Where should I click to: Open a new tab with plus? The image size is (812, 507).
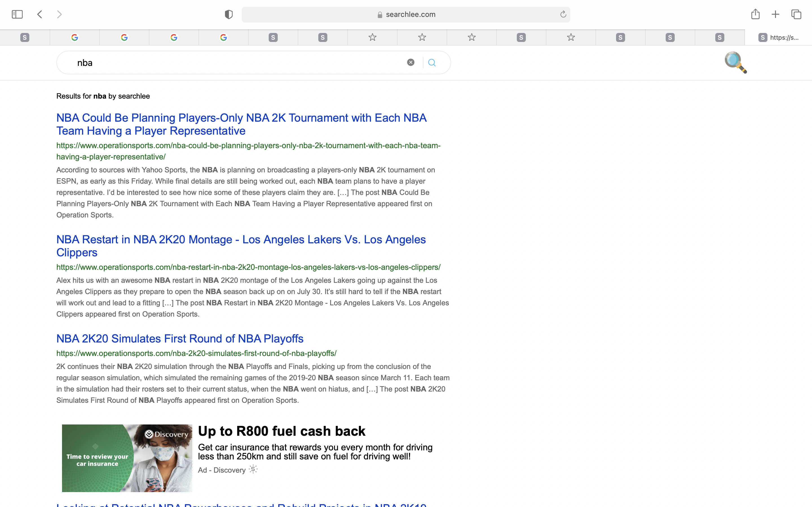click(775, 14)
